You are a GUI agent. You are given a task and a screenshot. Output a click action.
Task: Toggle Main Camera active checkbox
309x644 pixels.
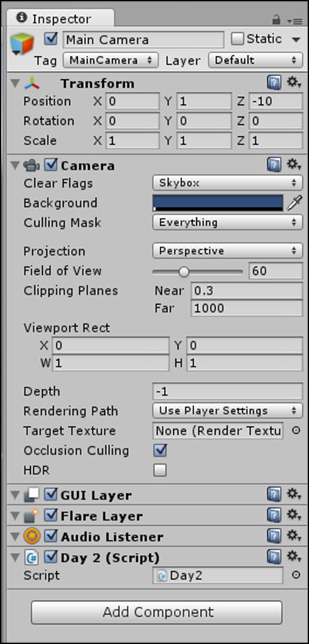[x=51, y=39]
